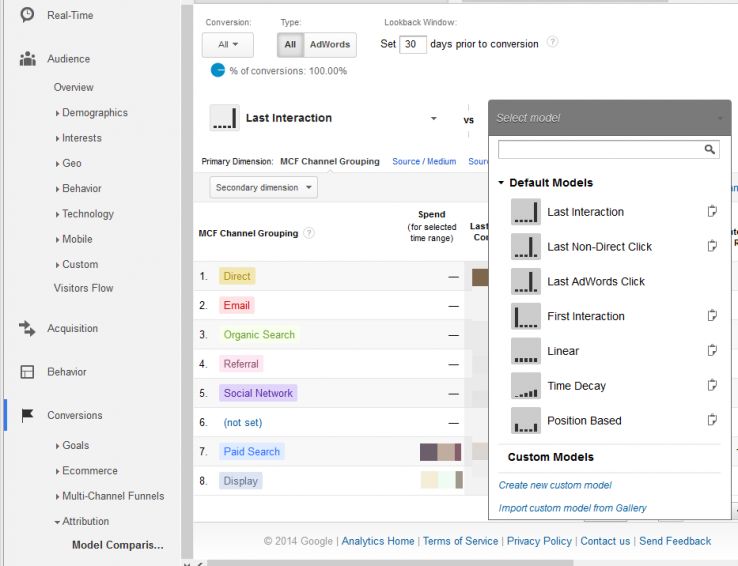Click the Position Based model bar-chart icon
738x566 pixels.
(x=525, y=421)
